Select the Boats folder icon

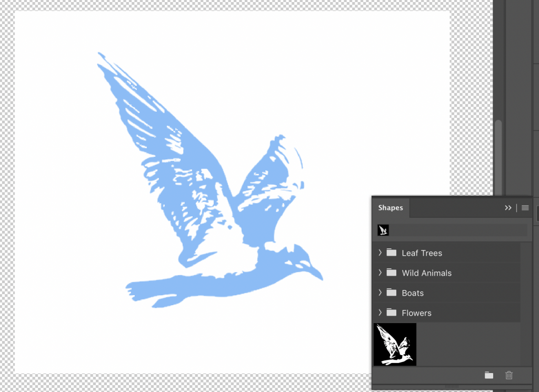[392, 293]
